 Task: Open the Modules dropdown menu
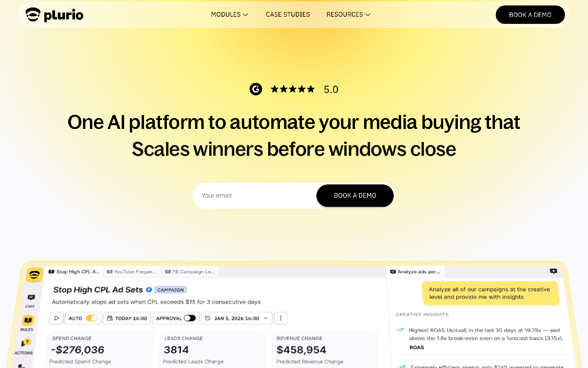pyautogui.click(x=229, y=14)
